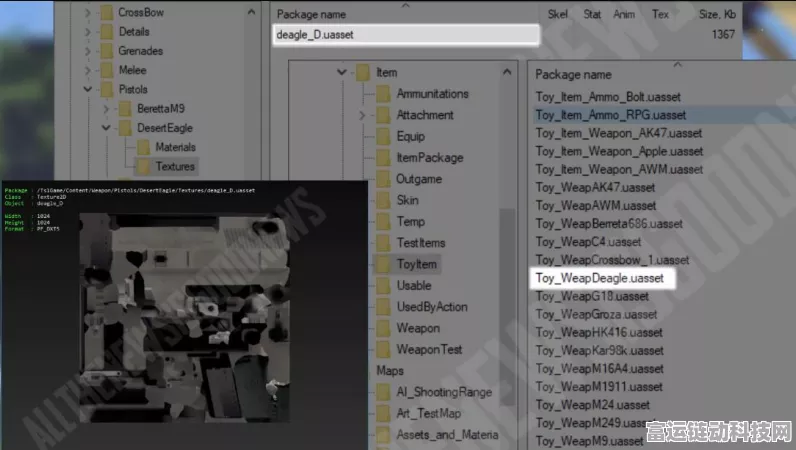This screenshot has height=450, width=796.
Task: Select Toy_WeapBerreta686.uasset
Action: point(609,224)
